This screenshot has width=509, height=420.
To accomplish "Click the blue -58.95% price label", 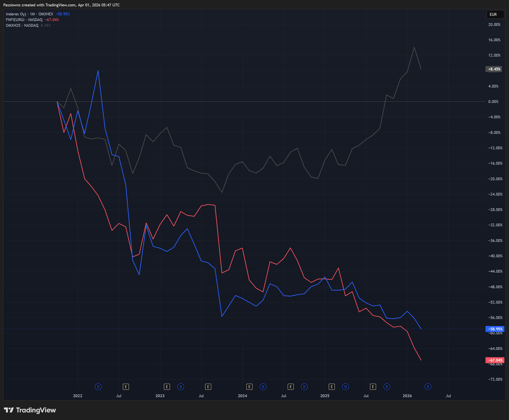I will [x=495, y=329].
